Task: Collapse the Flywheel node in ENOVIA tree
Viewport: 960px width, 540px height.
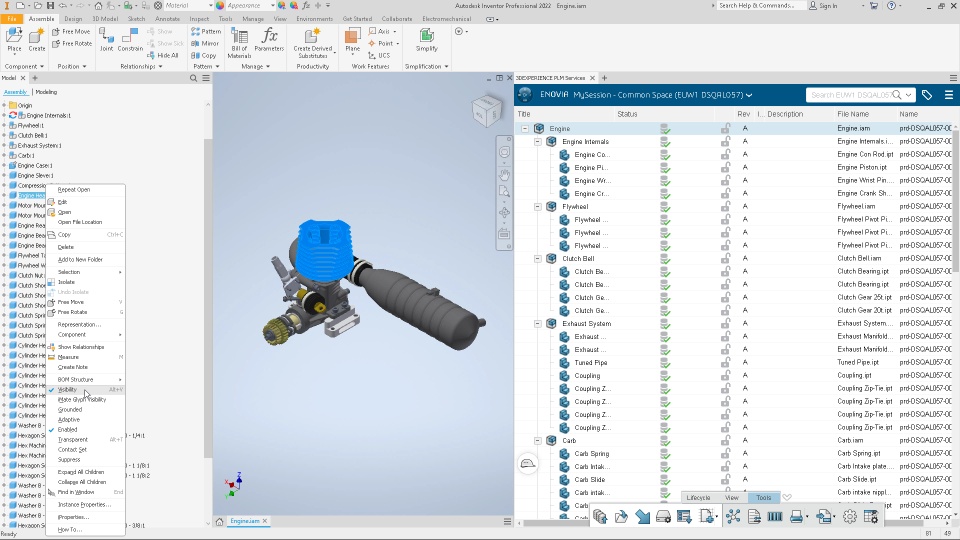Action: point(538,206)
